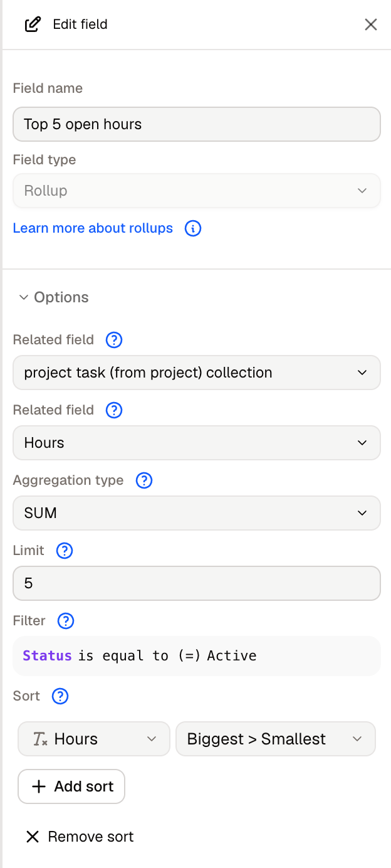Open the Field type Rollup dropdown

pos(197,191)
